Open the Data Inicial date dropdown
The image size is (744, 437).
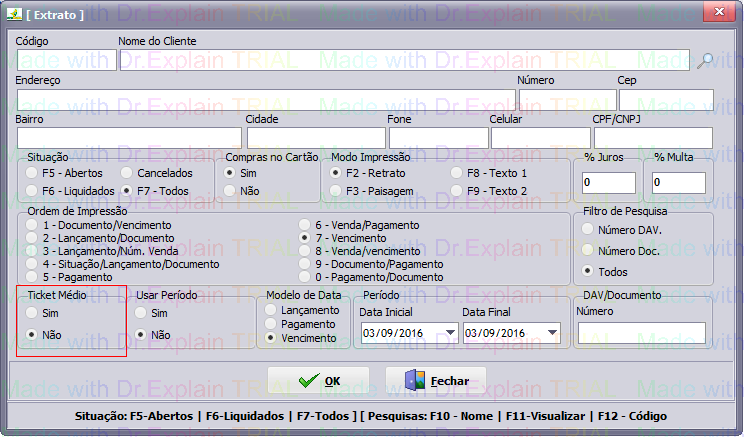coord(450,333)
